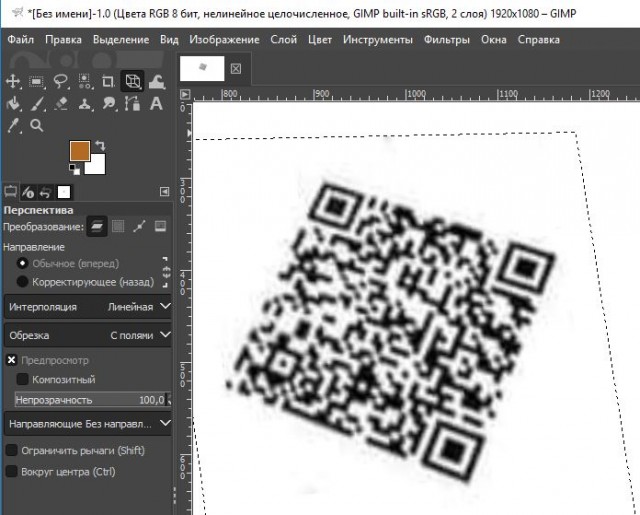Screen dimensions: 640x515
Task: Toggle the Предпросмотр checkbox
Action: [x=11, y=360]
